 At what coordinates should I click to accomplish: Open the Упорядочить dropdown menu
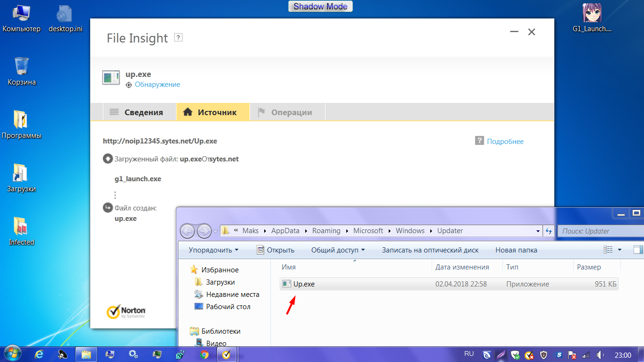coord(213,250)
